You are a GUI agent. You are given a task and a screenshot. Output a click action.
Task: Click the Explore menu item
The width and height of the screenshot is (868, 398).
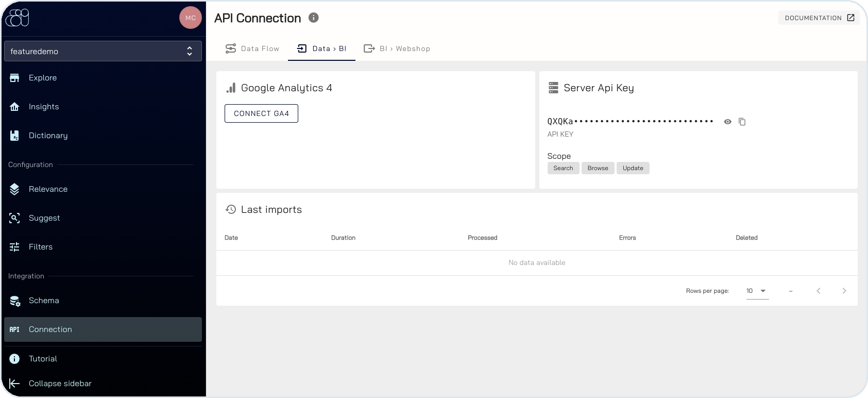(x=103, y=78)
